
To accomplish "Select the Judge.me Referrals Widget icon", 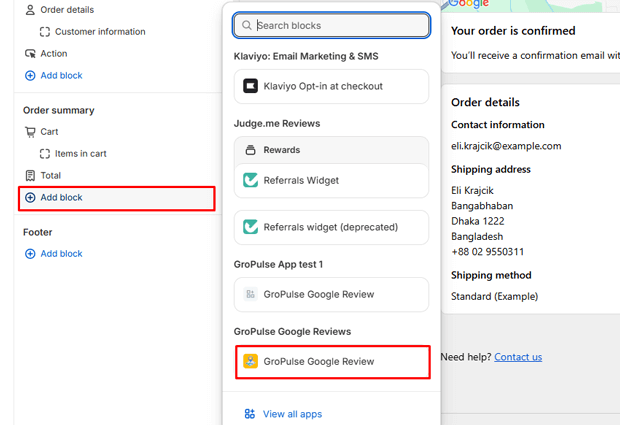I will (x=251, y=181).
